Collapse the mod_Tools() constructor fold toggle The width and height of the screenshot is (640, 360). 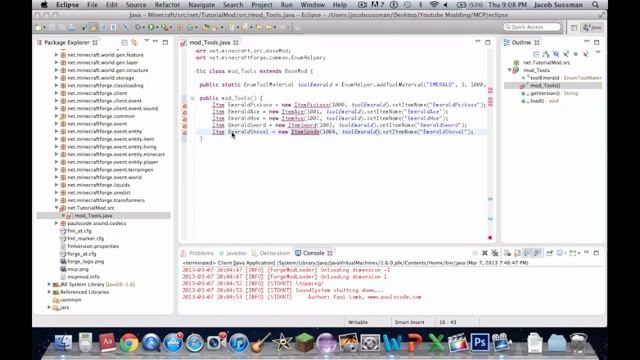tap(192, 98)
